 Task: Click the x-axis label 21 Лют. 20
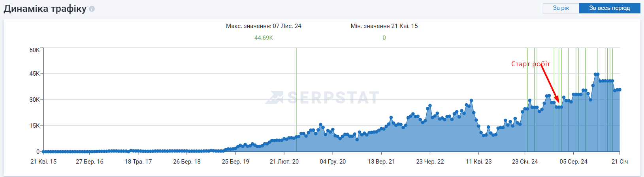[x=284, y=162]
